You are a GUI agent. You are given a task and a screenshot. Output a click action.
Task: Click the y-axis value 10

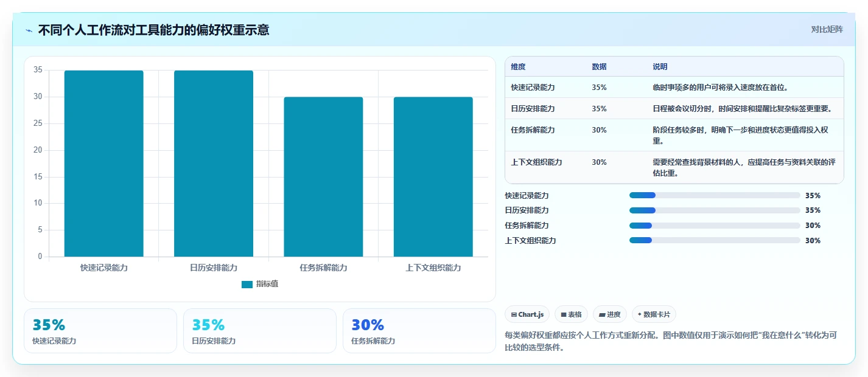pyautogui.click(x=38, y=203)
